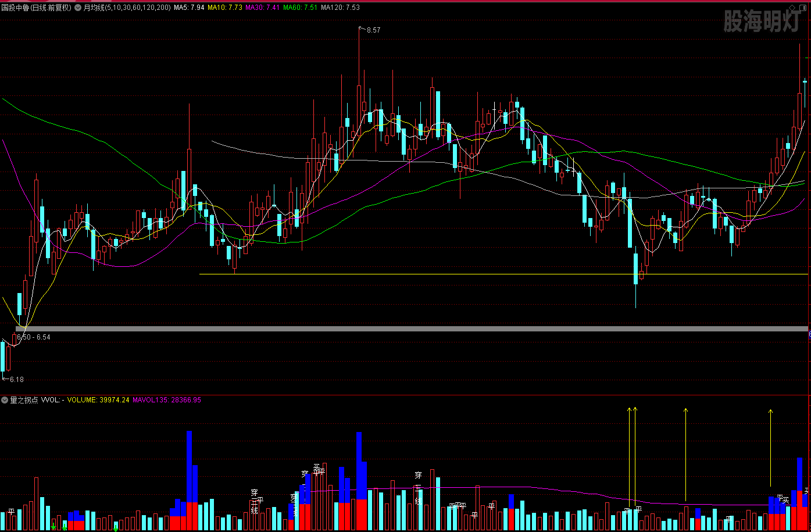811x532 pixels.
Task: Click the 6.50 - 6.54 gap label
Action: 34,337
